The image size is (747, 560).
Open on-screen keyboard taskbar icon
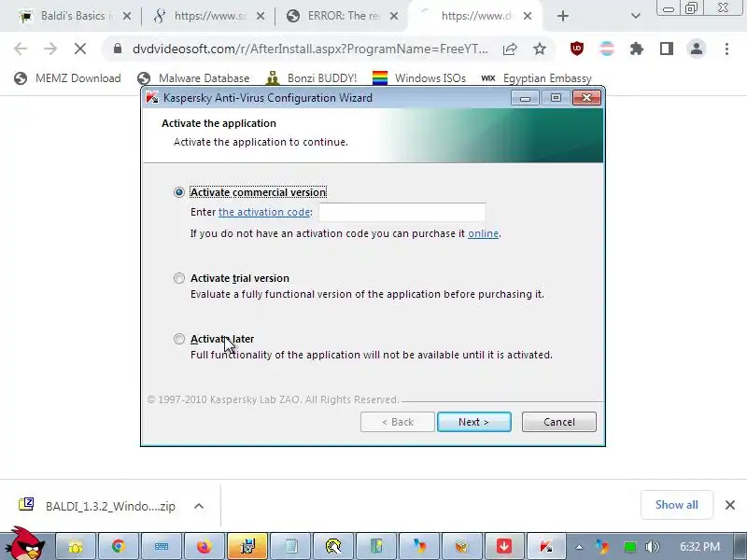coord(161,546)
